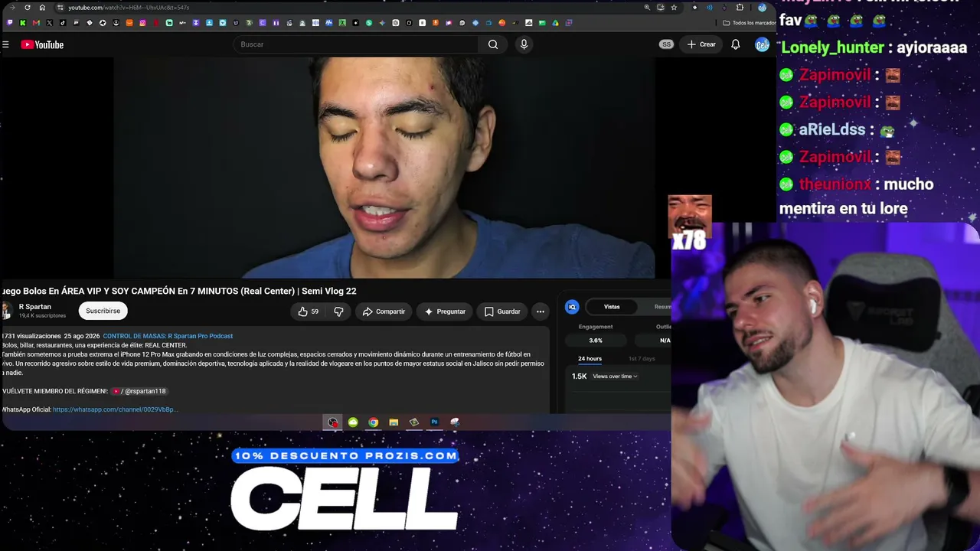This screenshot has width=980, height=551.
Task: Open YouTube notifications bell
Action: [x=735, y=44]
